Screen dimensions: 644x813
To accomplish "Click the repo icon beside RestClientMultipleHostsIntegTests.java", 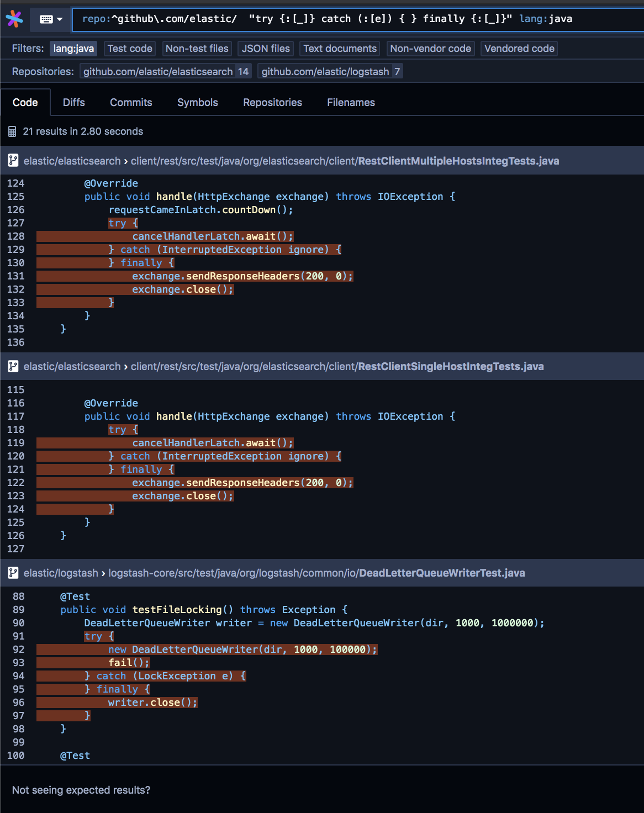I will pyautogui.click(x=13, y=161).
